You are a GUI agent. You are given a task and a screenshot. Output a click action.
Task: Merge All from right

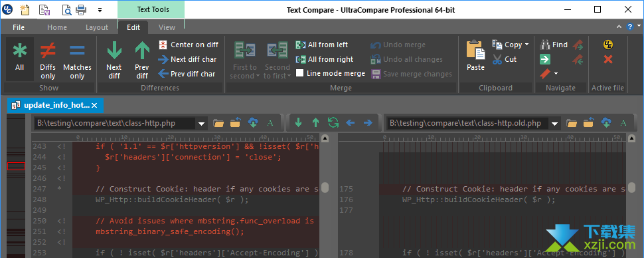325,59
